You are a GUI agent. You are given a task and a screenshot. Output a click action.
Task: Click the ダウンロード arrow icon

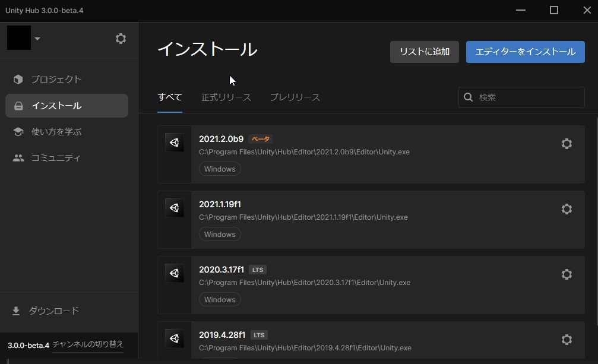(16, 311)
